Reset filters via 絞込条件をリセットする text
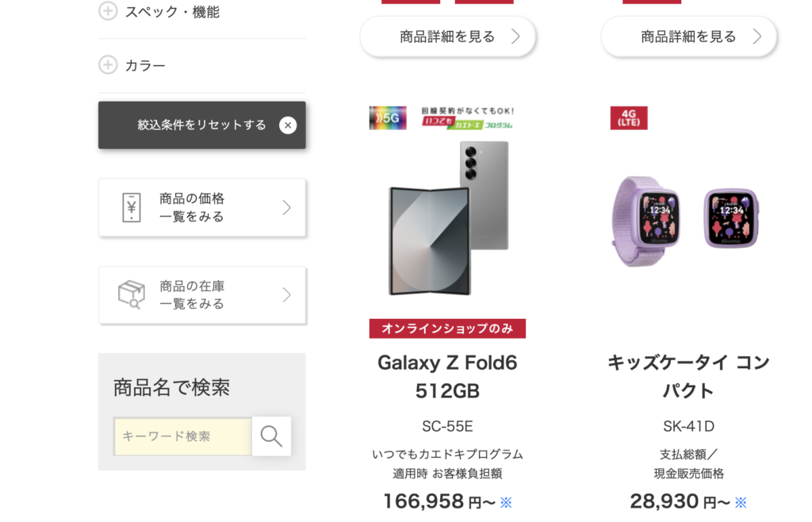 [201, 125]
